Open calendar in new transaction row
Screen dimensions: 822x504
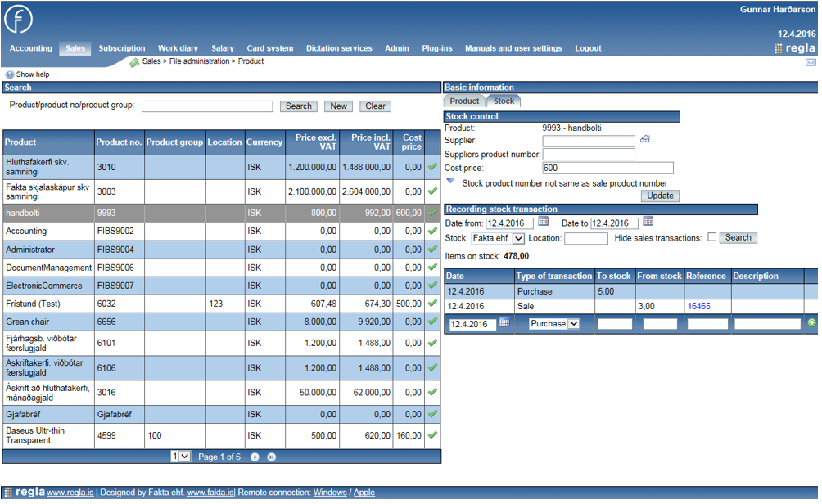tap(504, 323)
